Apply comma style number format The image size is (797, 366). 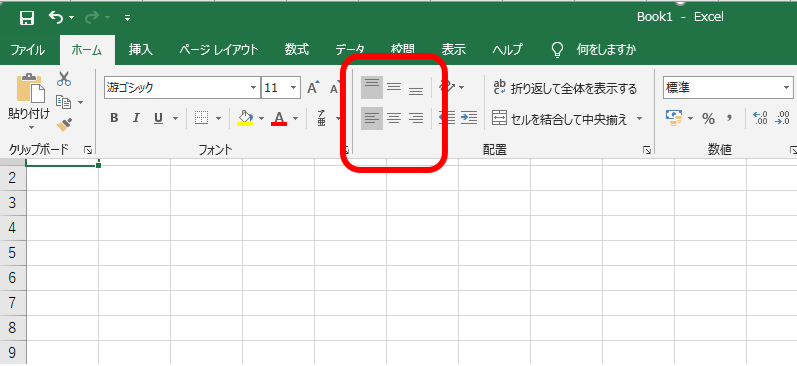pos(730,119)
